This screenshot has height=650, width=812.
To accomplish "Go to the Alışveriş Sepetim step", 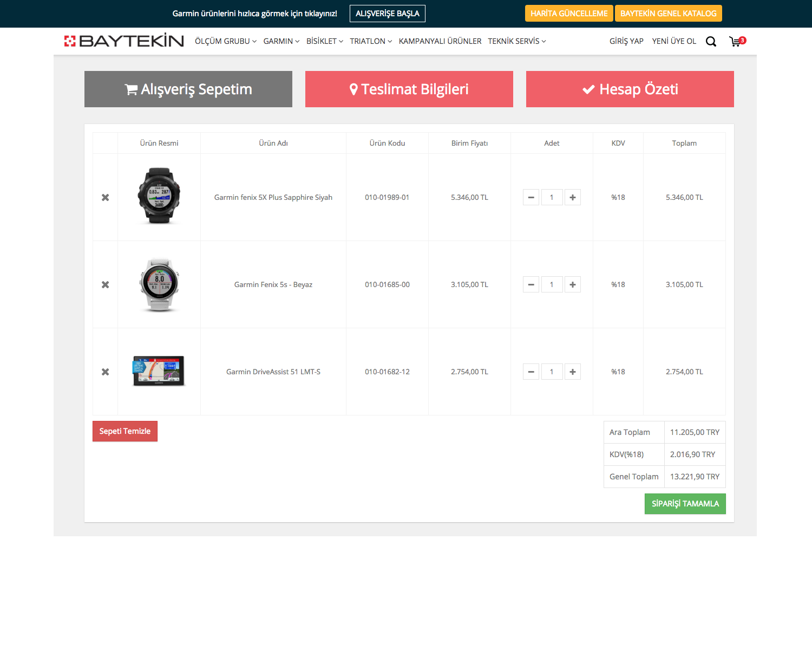I will (188, 89).
